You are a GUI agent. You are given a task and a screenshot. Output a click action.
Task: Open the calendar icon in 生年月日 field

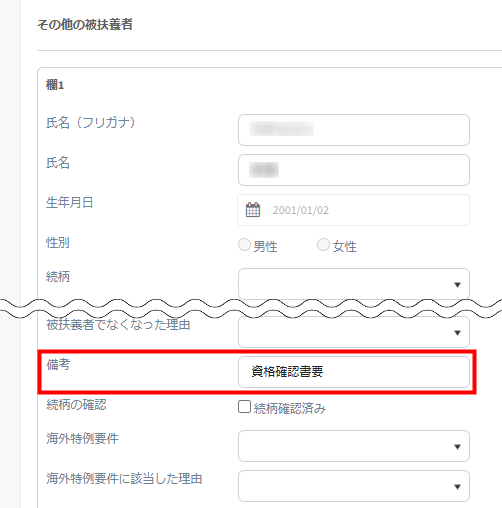click(253, 210)
